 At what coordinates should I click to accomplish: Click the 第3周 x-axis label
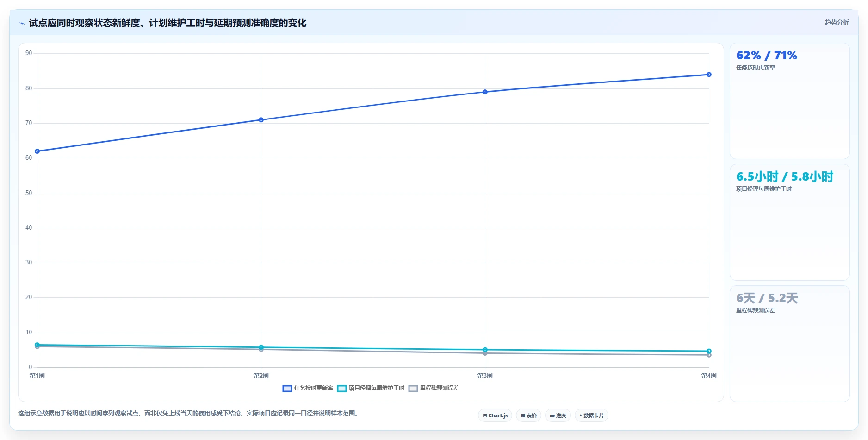485,376
